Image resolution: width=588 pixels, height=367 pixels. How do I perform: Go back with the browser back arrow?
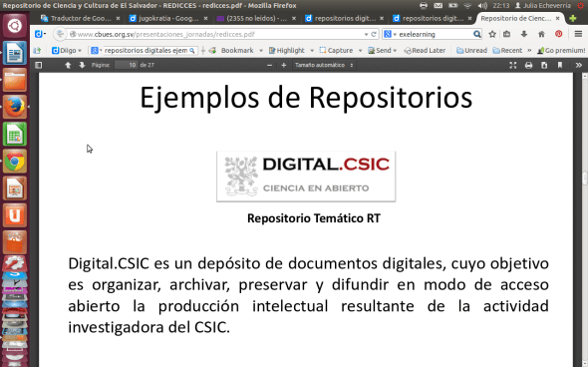click(x=59, y=34)
